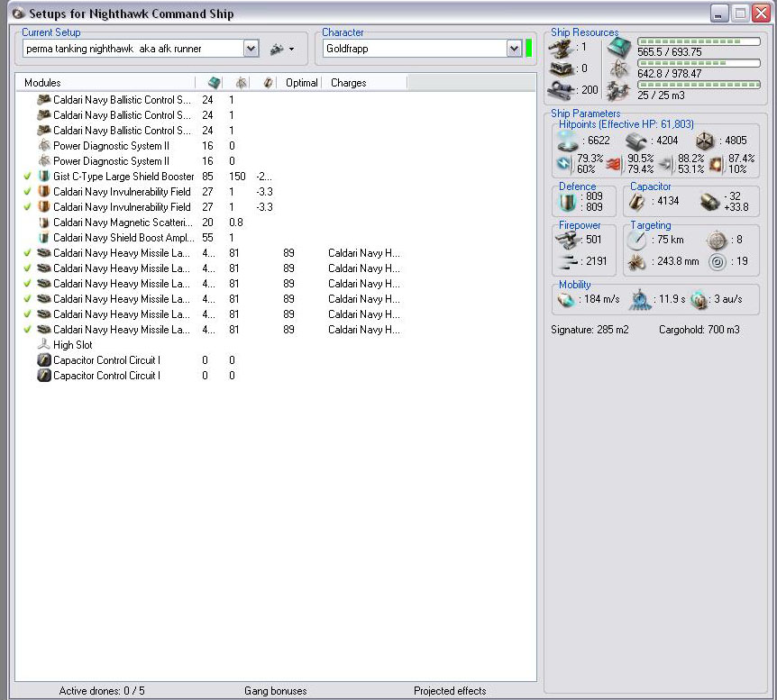Sort by the powergrid icon column header

[242, 83]
